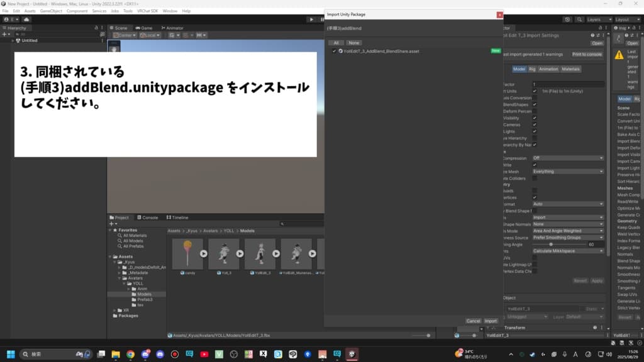644x362 pixels.
Task: Click the Import button in the package dialog
Action: 491,321
